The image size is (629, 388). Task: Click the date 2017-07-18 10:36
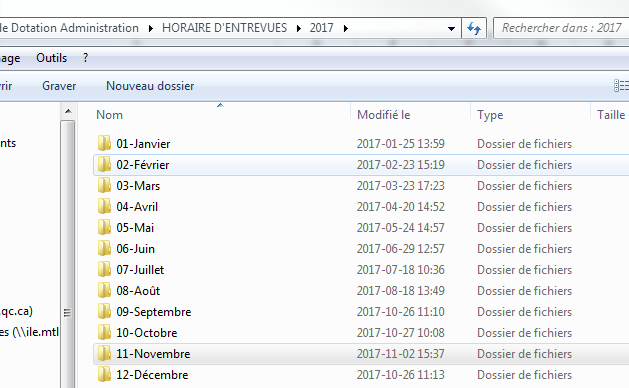click(401, 270)
